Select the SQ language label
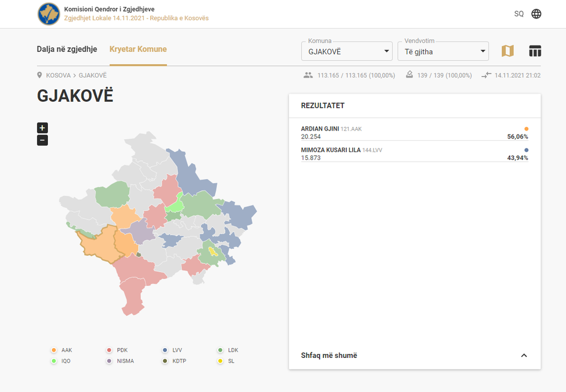The image size is (566, 392). click(x=519, y=14)
